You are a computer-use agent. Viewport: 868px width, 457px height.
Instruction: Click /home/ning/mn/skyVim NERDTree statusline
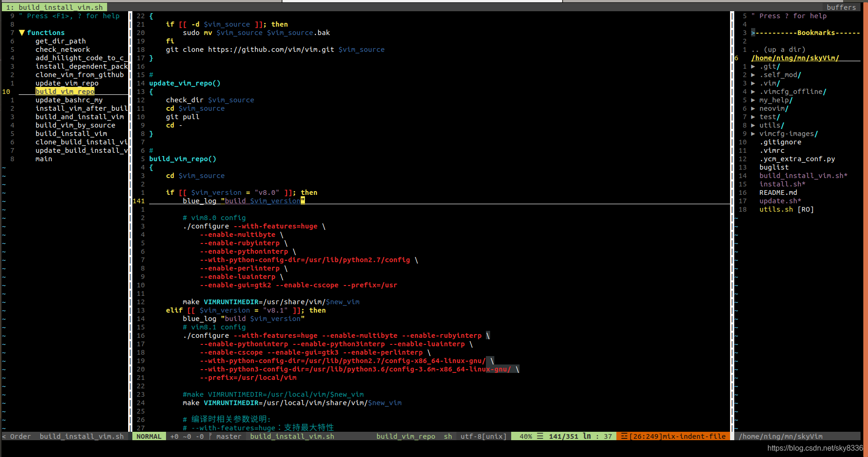(781, 436)
